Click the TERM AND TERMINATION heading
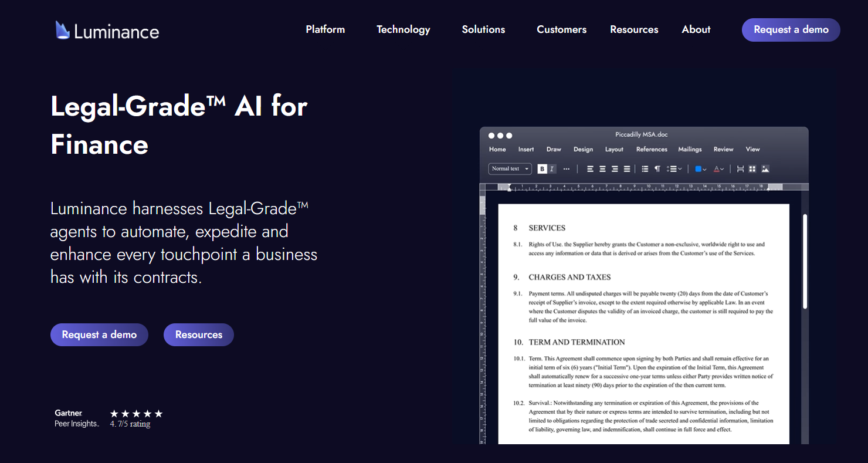868x463 pixels. [577, 342]
